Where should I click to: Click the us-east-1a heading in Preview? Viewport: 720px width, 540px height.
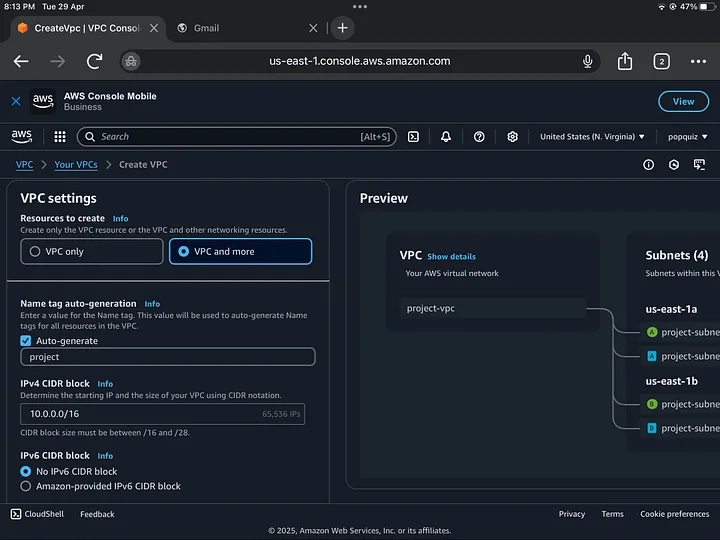671,309
